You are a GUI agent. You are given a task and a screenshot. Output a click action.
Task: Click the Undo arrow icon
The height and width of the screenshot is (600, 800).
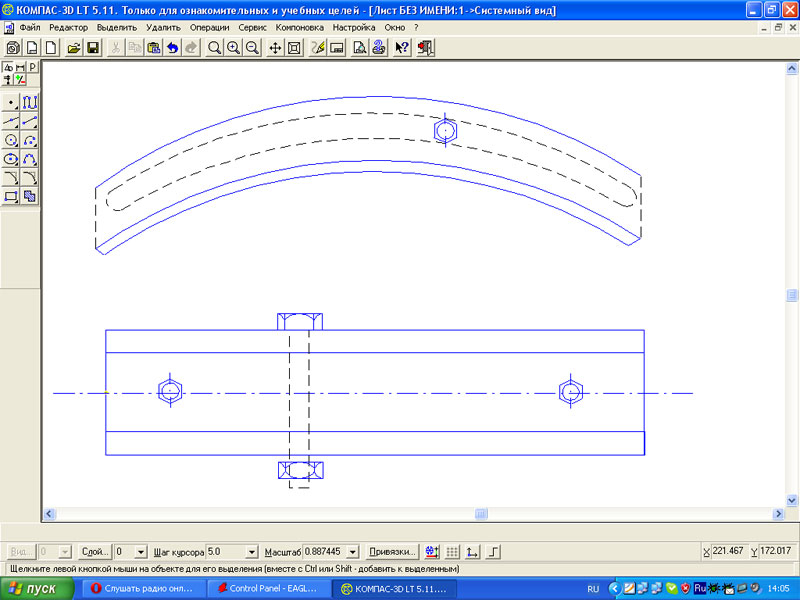tap(173, 48)
